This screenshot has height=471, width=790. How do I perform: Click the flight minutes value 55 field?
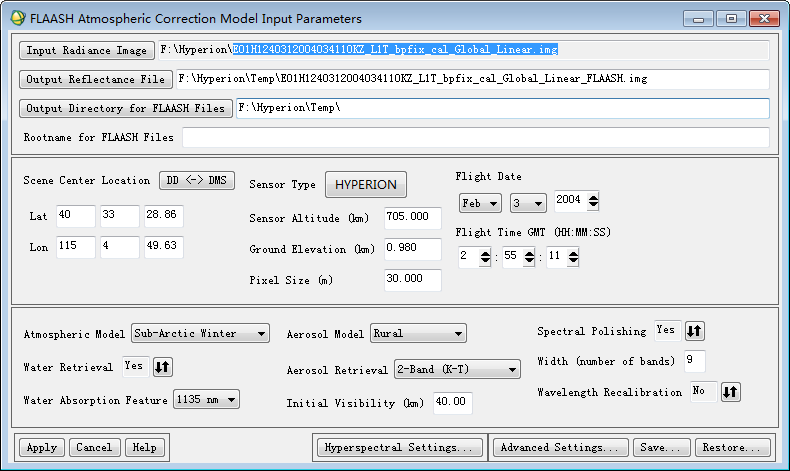point(512,257)
